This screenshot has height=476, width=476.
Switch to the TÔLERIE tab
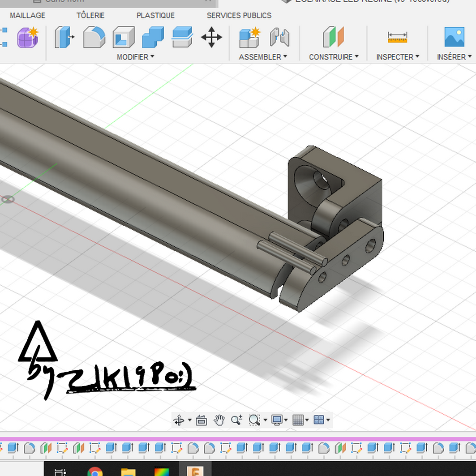point(90,16)
